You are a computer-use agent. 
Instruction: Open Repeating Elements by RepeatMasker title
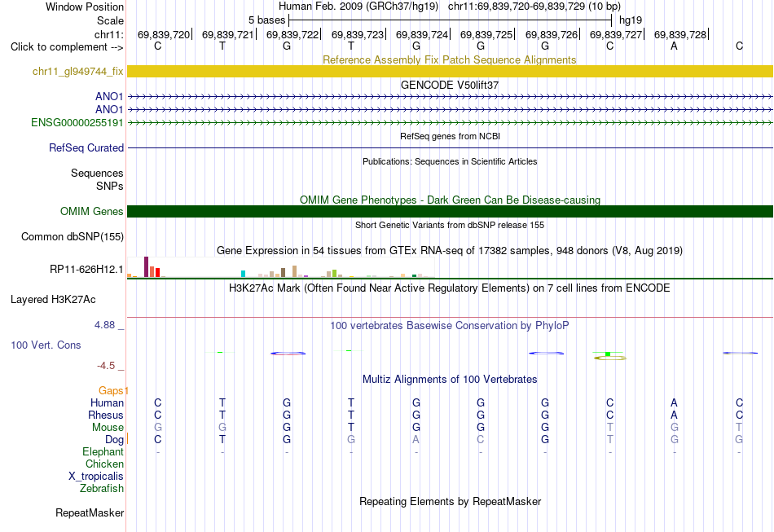click(451, 502)
